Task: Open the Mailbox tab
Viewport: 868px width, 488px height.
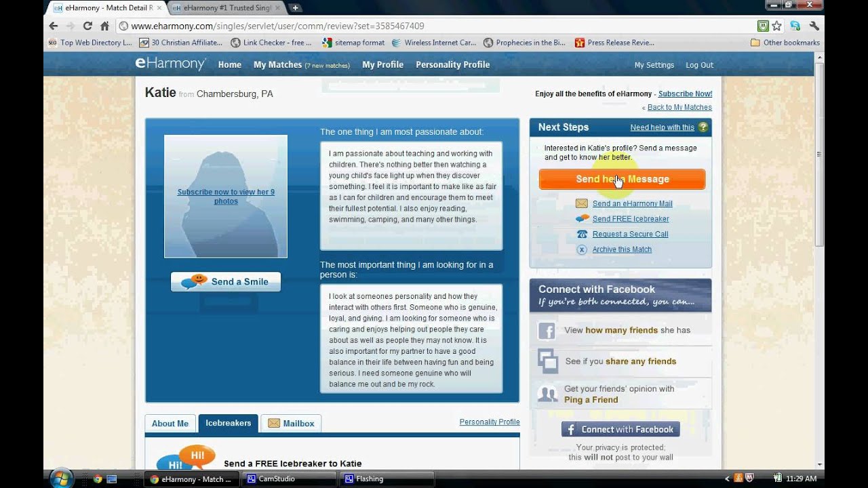Action: (292, 424)
